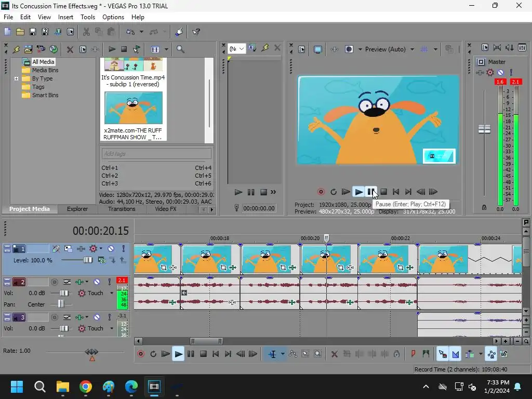Image resolution: width=532 pixels, height=399 pixels.
Task: Mute audio track 2
Action: pos(97,282)
